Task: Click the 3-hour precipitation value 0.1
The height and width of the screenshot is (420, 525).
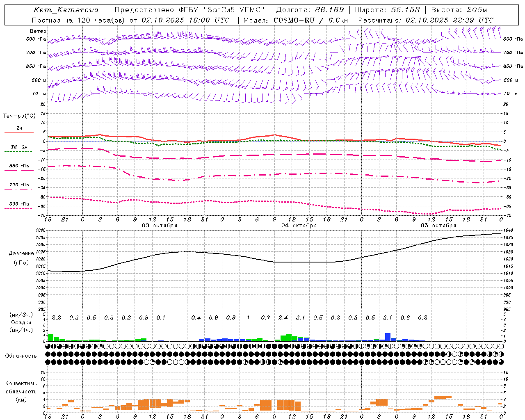Action: pos(161,318)
